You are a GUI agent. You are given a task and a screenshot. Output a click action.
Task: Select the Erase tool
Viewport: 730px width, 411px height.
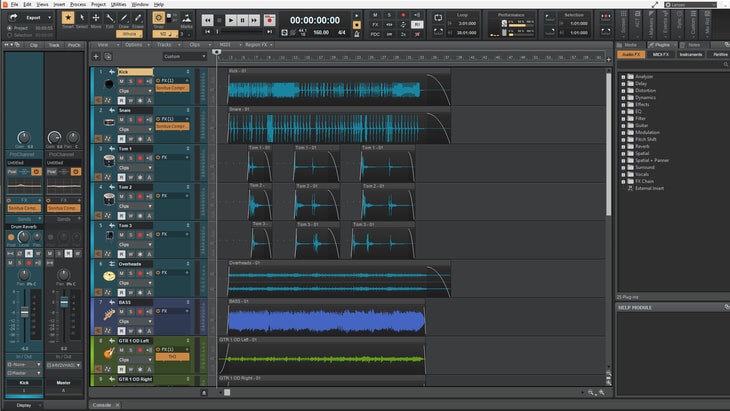coord(138,18)
